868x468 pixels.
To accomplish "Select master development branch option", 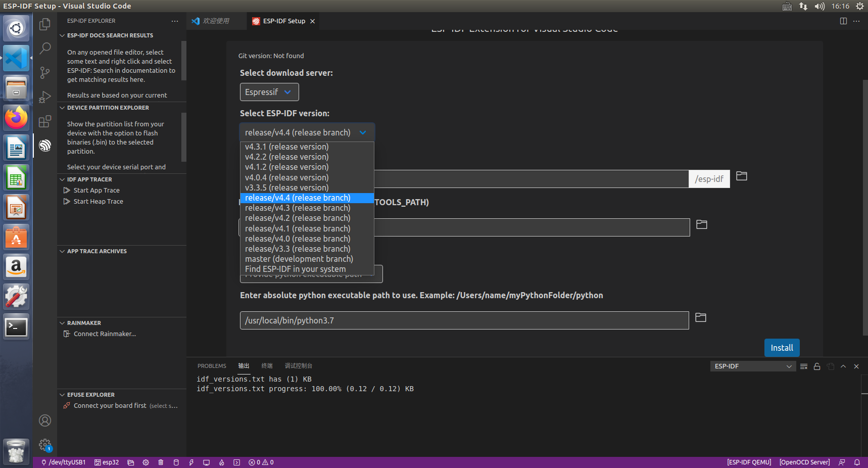I will [307, 259].
